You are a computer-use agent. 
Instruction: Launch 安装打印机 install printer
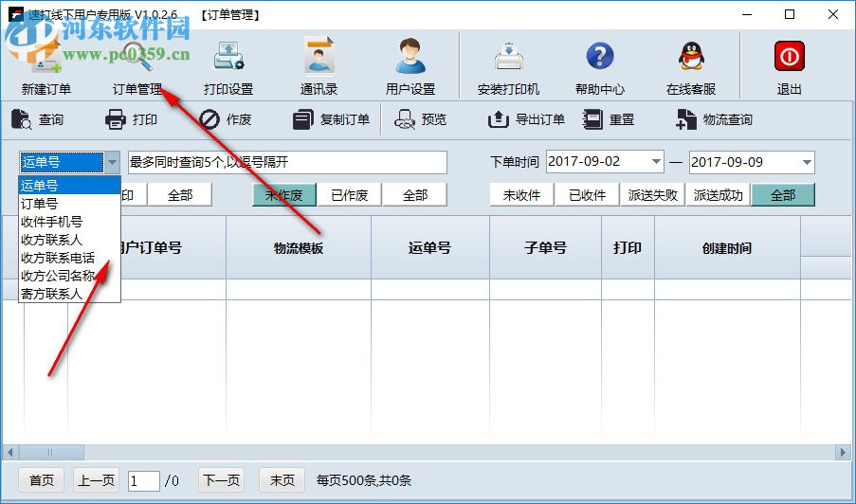(x=508, y=68)
